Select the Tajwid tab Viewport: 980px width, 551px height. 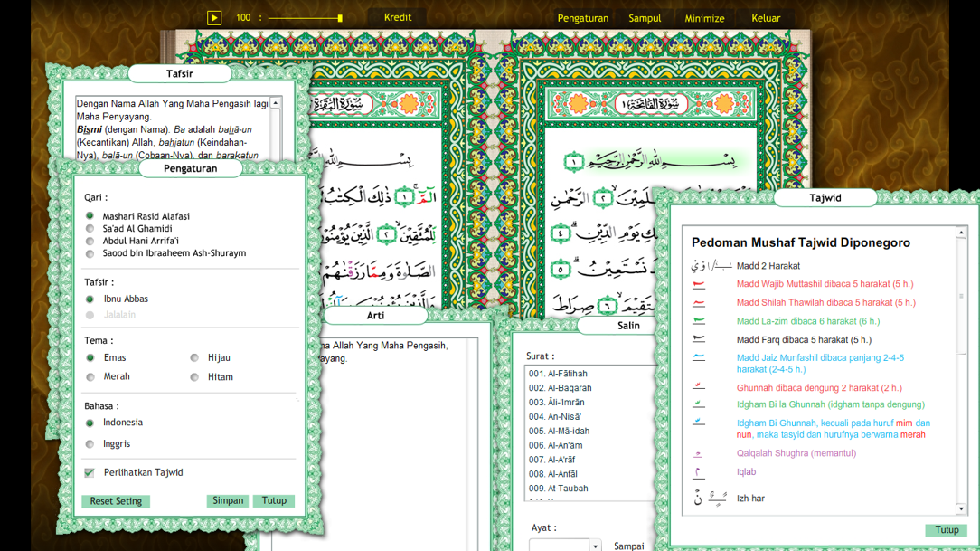click(826, 197)
